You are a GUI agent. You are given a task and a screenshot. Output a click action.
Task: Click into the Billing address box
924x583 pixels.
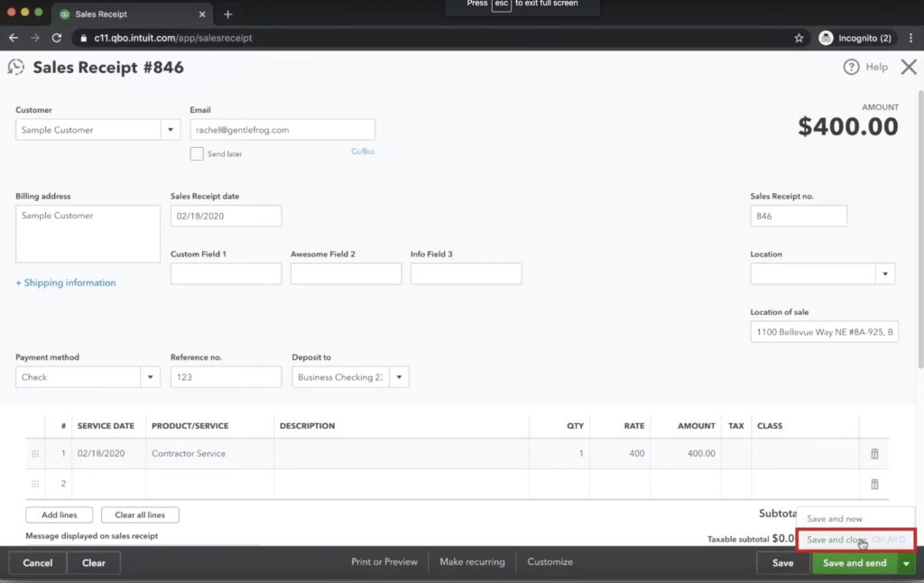[88, 234]
